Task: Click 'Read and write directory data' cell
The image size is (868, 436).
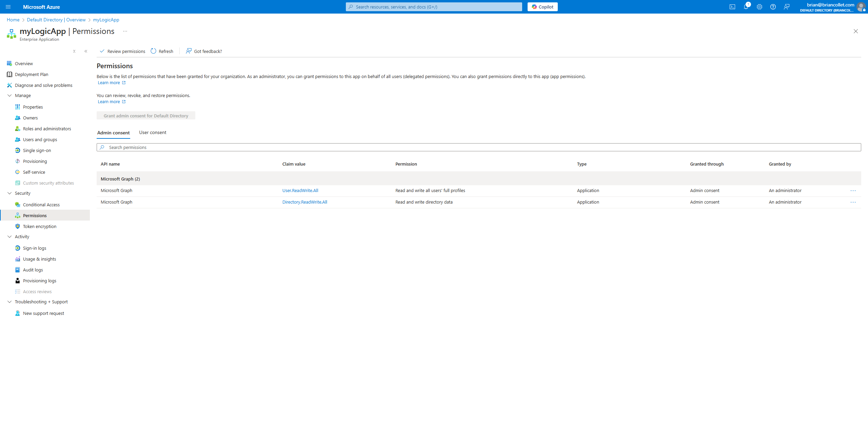Action: [x=424, y=202]
